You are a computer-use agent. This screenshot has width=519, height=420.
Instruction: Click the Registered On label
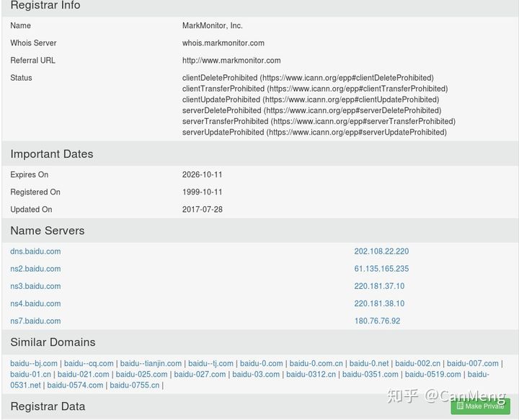(35, 192)
